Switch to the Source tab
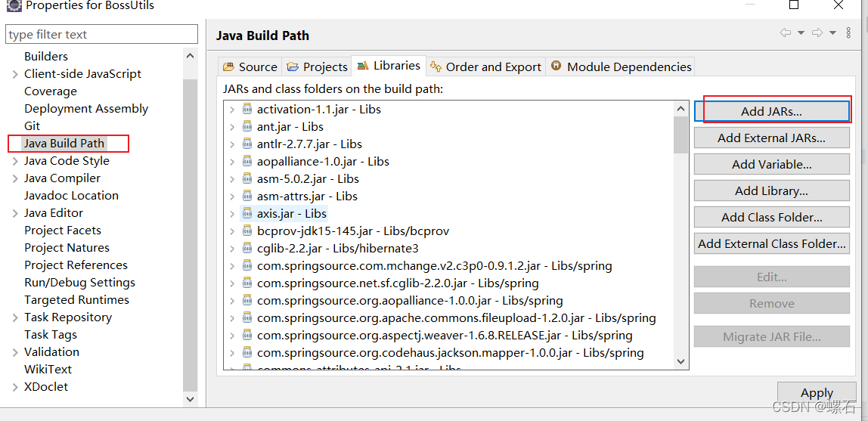This screenshot has height=421, width=868. [250, 67]
